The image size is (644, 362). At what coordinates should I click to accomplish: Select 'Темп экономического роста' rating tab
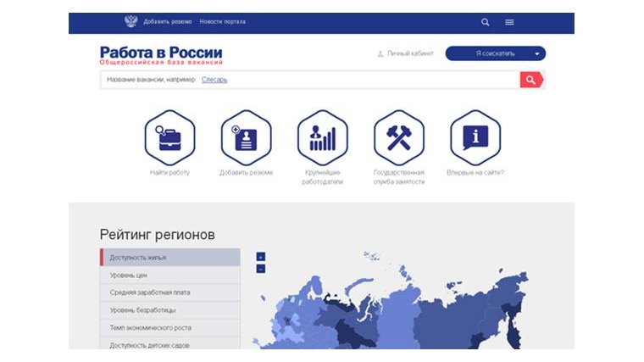point(170,328)
